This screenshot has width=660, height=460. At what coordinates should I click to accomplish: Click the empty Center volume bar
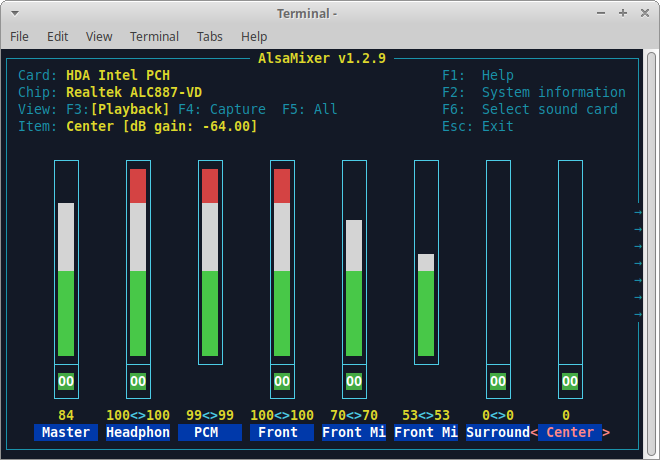[x=570, y=262]
